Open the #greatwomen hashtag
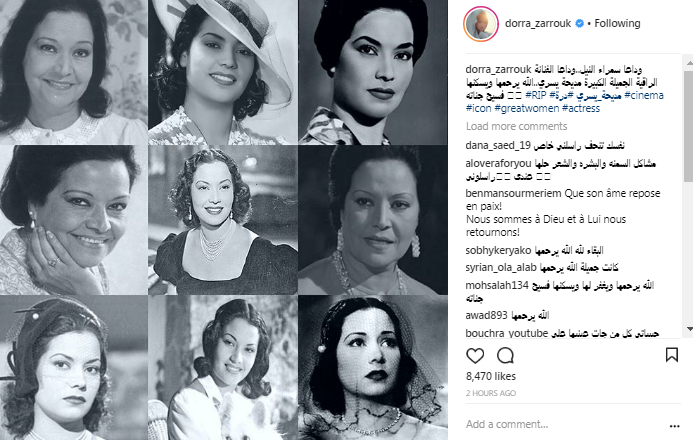The width and height of the screenshot is (693, 440). click(x=527, y=108)
